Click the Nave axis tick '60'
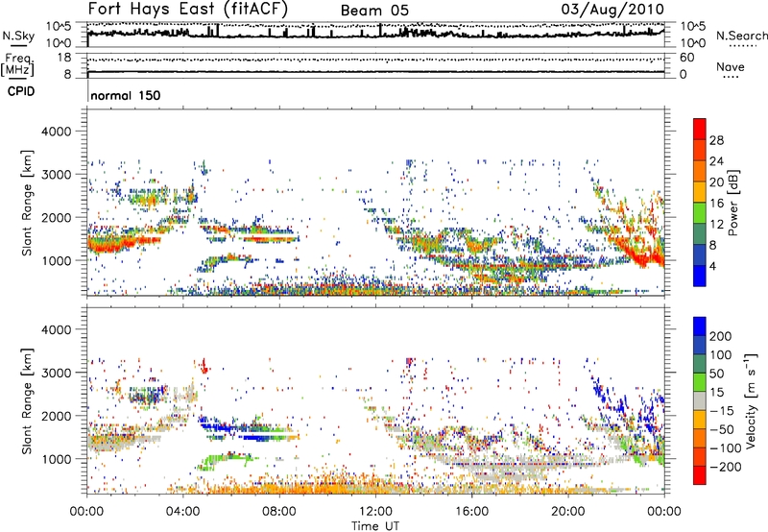This screenshot has width=768, height=532. (686, 58)
